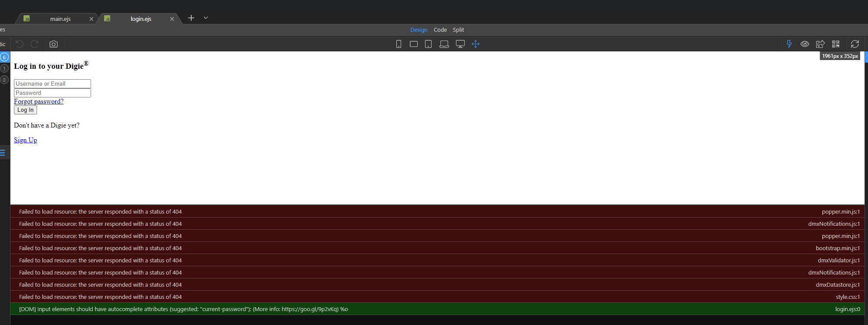Image resolution: width=868 pixels, height=325 pixels.
Task: Switch to Code view
Action: [x=440, y=30]
